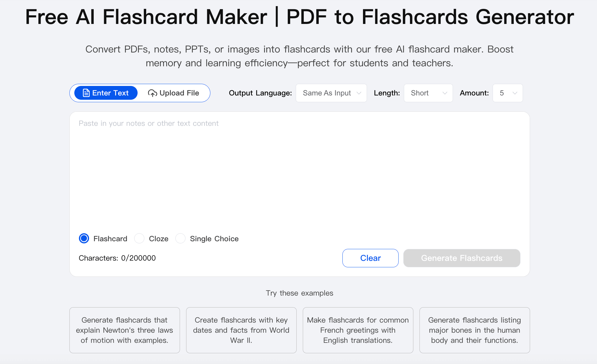Open the Output Language dropdown

click(x=331, y=93)
